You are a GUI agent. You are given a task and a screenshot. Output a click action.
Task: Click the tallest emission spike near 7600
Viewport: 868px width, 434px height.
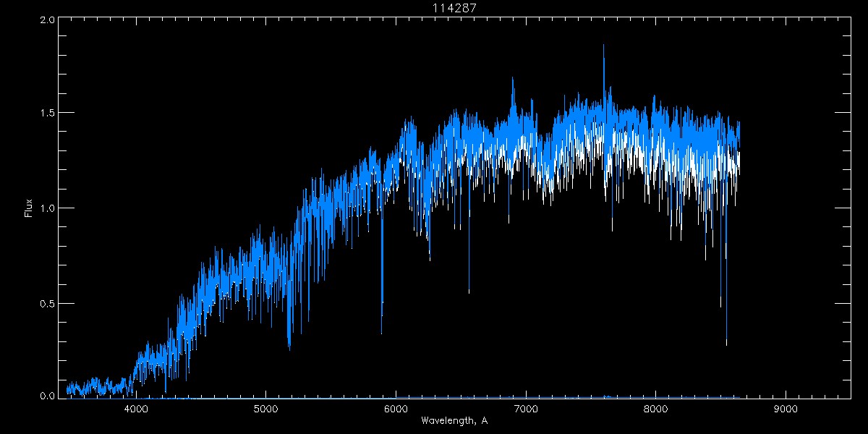tap(603, 46)
